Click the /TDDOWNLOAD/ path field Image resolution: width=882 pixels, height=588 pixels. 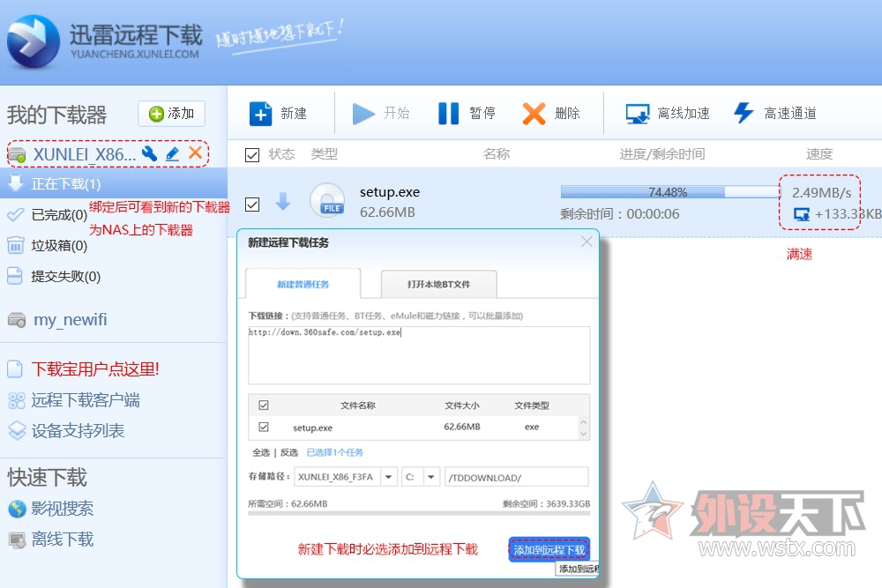tap(516, 477)
